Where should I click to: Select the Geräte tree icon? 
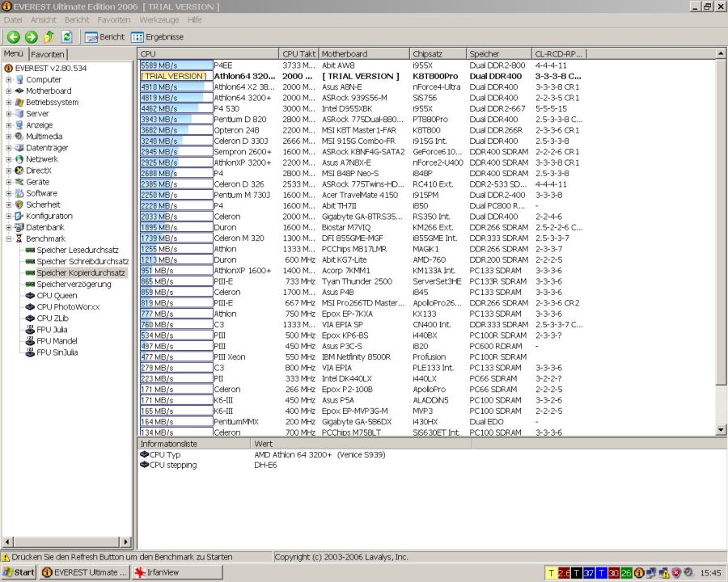(x=19, y=181)
